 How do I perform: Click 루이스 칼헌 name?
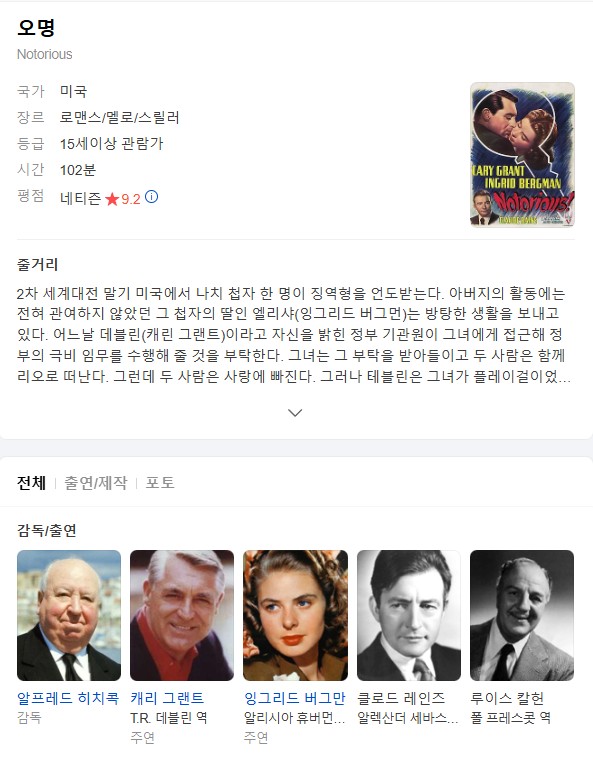[507, 698]
